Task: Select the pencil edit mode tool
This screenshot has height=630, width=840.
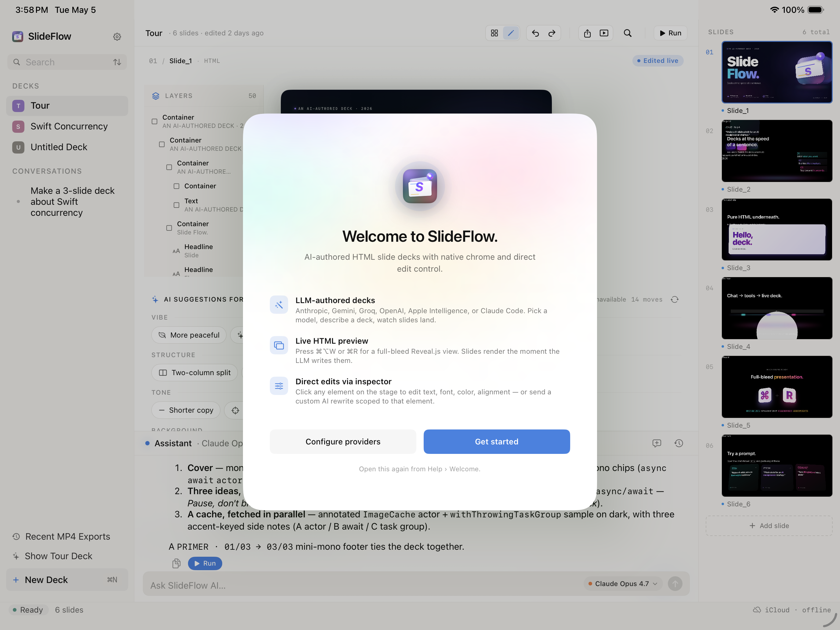Action: (511, 33)
